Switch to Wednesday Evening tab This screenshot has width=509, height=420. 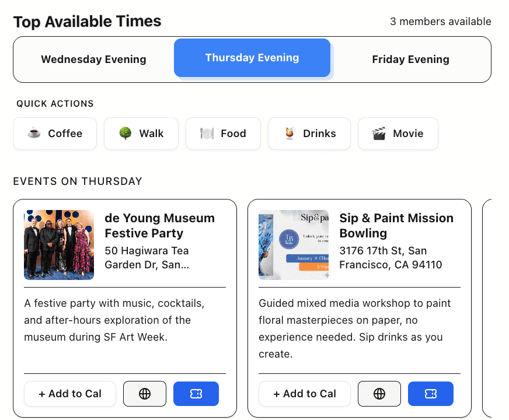94,60
